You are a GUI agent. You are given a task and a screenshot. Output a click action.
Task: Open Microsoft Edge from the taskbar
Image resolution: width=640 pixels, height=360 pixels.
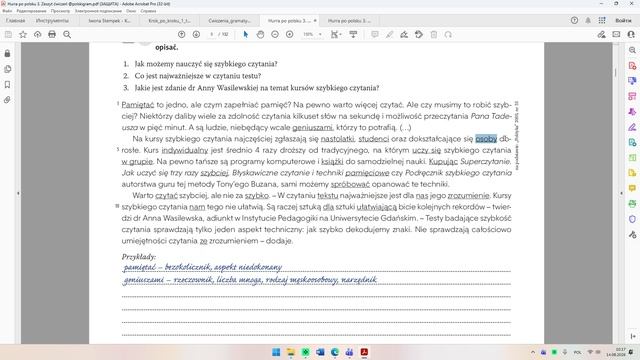(335, 352)
